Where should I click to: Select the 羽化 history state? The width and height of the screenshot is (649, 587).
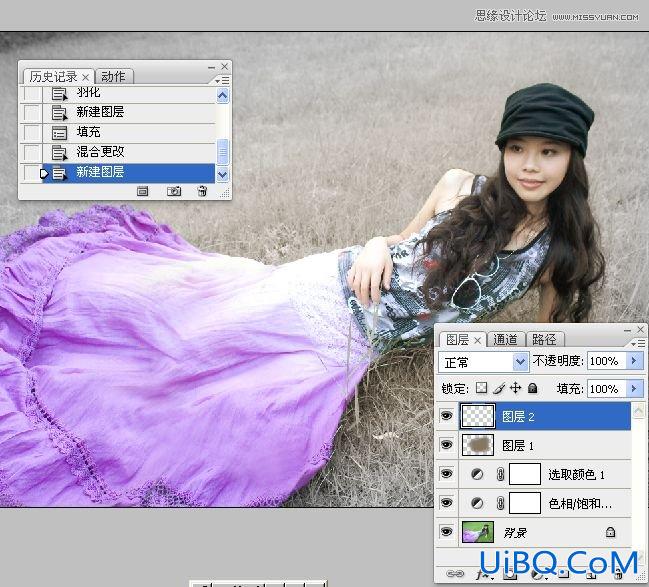point(129,94)
